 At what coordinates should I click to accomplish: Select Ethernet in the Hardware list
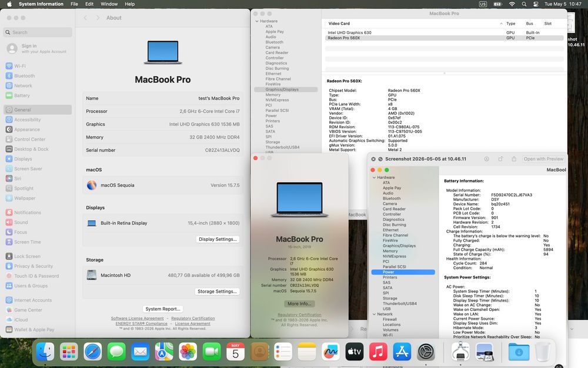pyautogui.click(x=273, y=74)
